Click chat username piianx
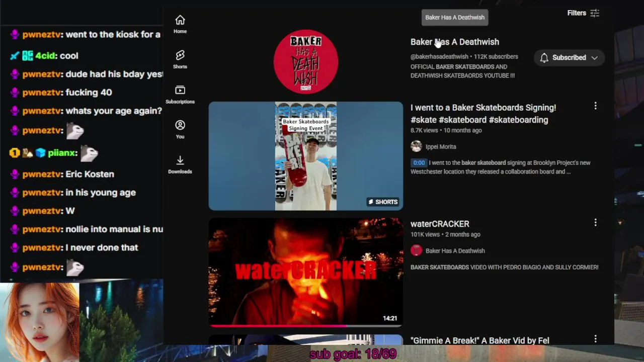Image resolution: width=644 pixels, height=362 pixels. point(62,153)
